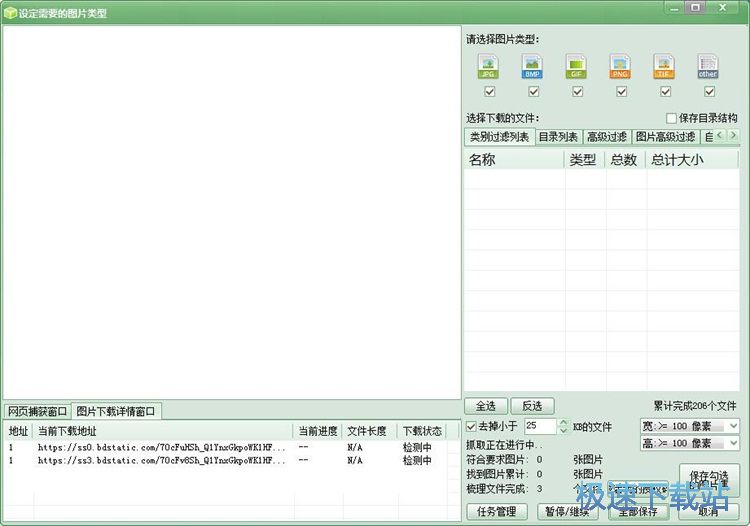The width and height of the screenshot is (750, 526).
Task: Click the TIF file type icon
Action: (664, 67)
